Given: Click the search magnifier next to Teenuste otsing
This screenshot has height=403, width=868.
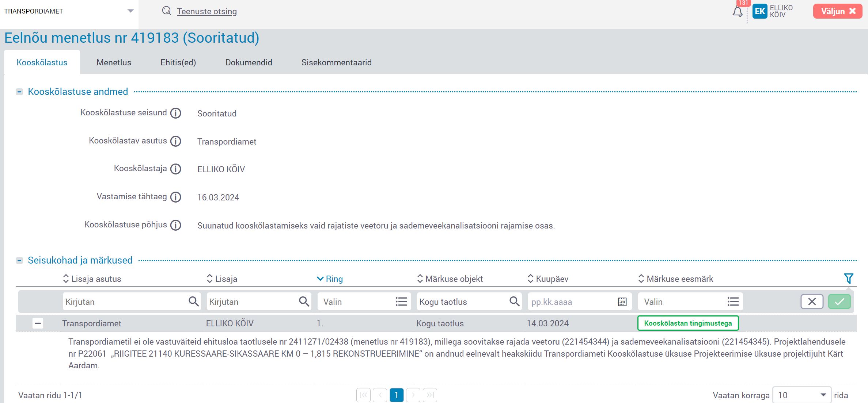Looking at the screenshot, I should point(167,11).
